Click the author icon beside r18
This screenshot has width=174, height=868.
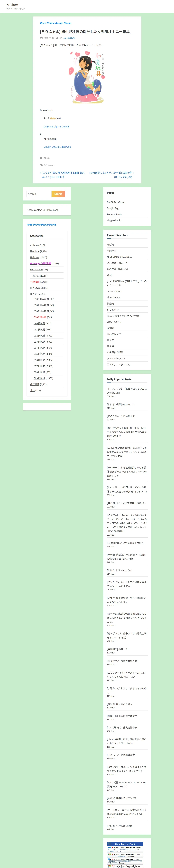click(57, 38)
